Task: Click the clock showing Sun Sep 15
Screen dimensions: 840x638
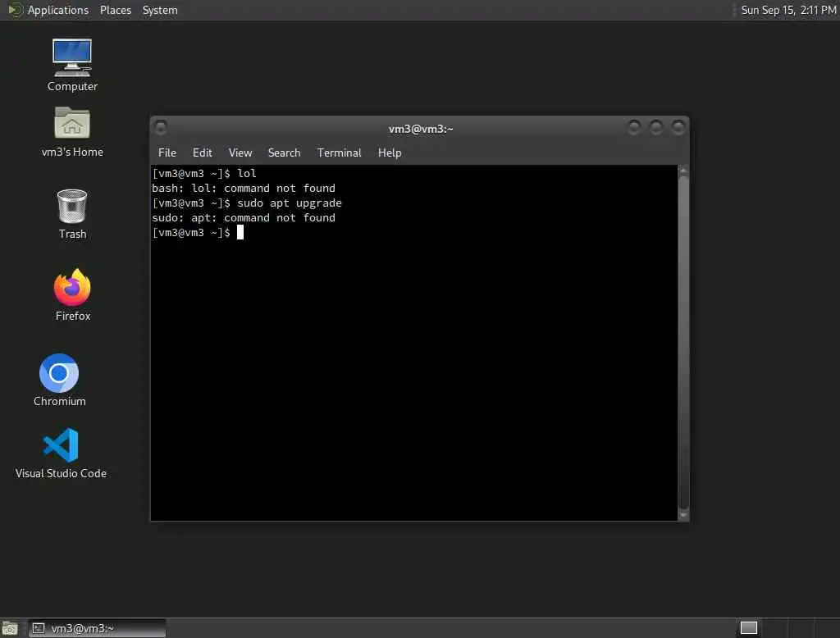Action: coord(788,10)
